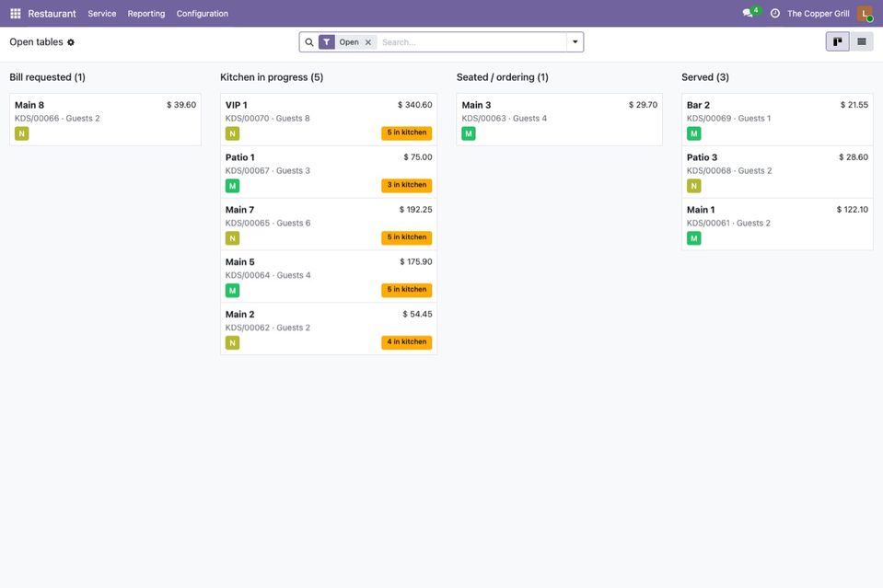Open the Bar 2 table card title
This screenshot has width=883, height=588.
pyautogui.click(x=698, y=105)
